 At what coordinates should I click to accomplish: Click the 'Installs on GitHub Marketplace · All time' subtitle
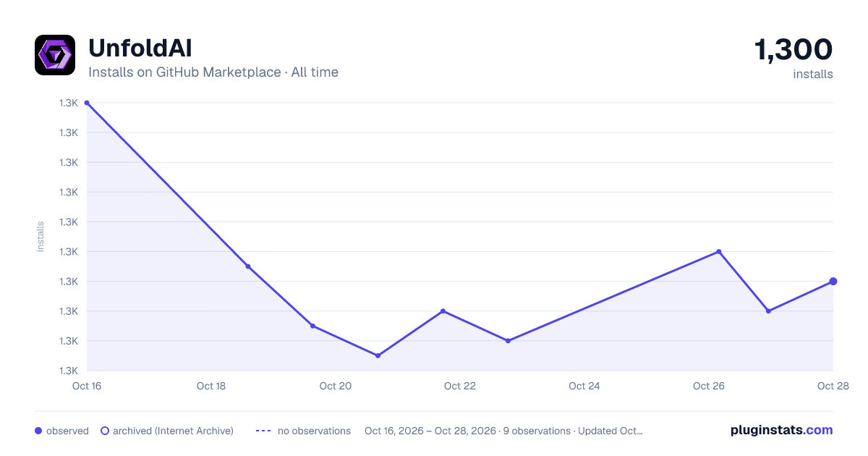[x=213, y=72]
